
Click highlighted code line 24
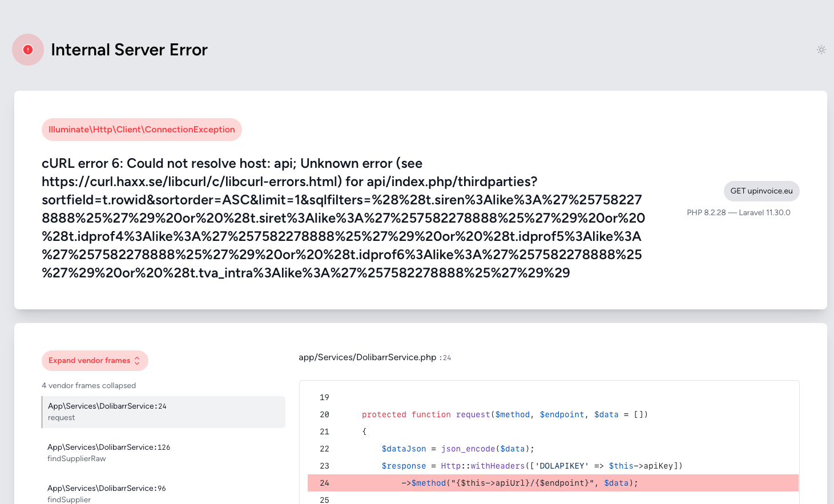coord(553,483)
